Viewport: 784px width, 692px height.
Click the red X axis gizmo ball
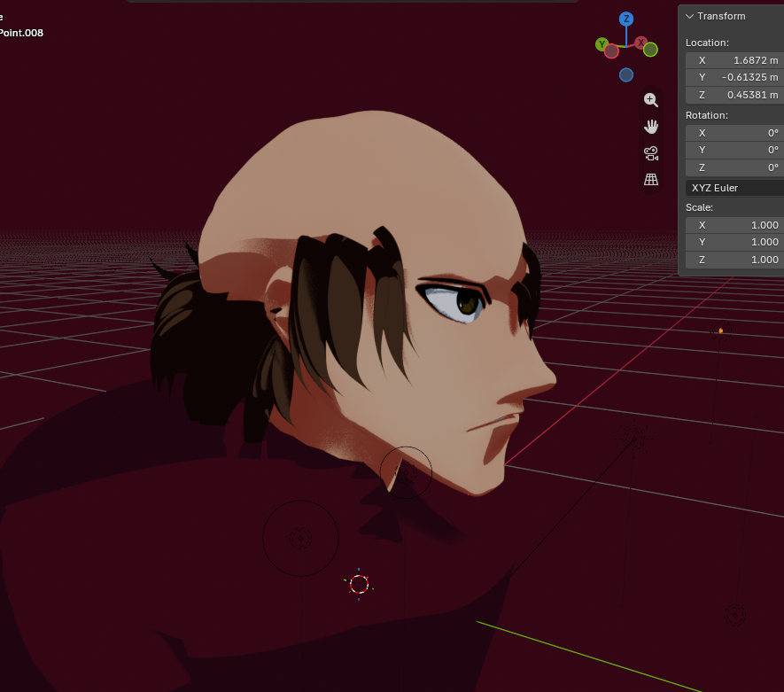[640, 43]
